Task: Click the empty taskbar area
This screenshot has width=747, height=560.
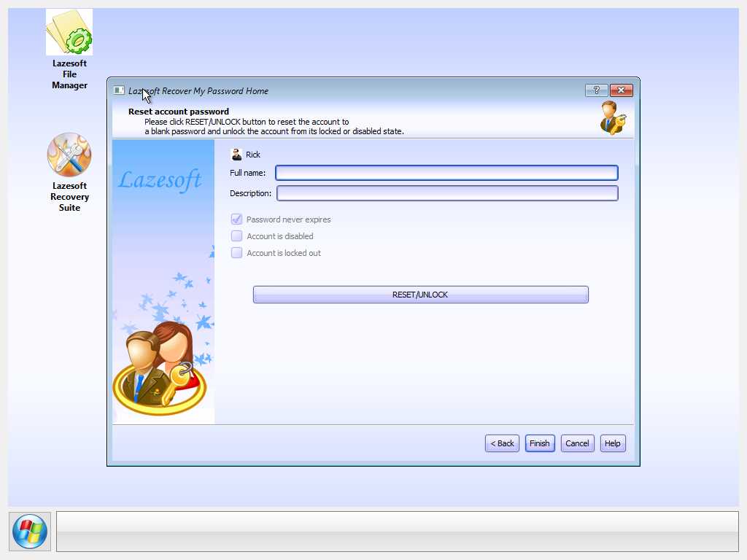Action: point(398,532)
